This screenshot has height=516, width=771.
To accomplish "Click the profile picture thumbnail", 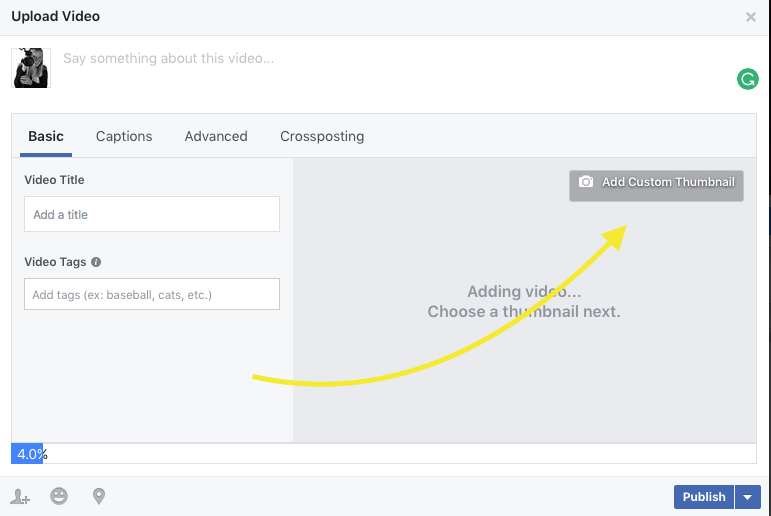I will coord(31,68).
